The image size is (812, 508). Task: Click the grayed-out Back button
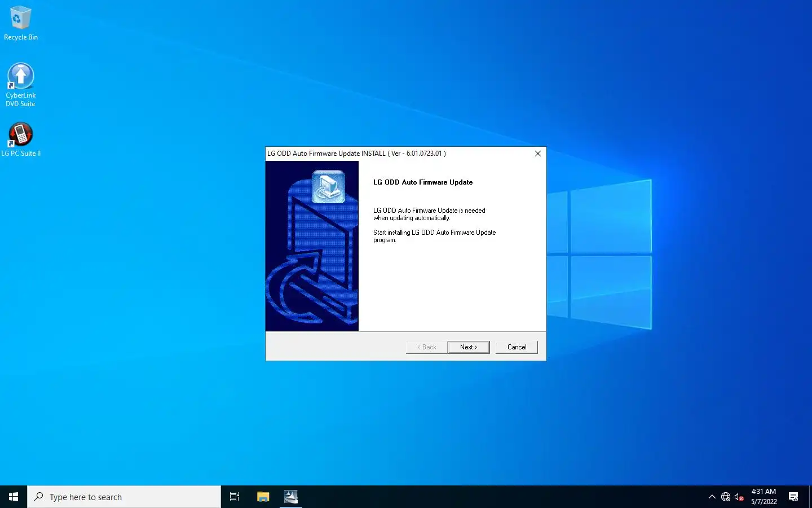coord(426,347)
